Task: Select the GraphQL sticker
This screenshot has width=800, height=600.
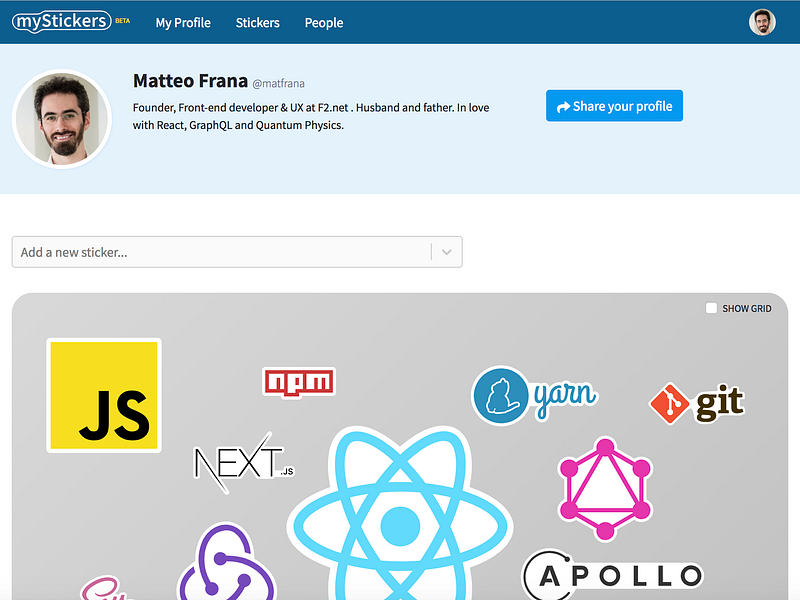Action: coord(605,488)
